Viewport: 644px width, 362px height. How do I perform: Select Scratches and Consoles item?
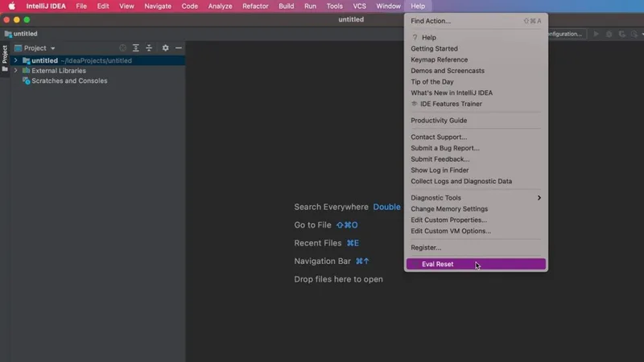pyautogui.click(x=69, y=81)
